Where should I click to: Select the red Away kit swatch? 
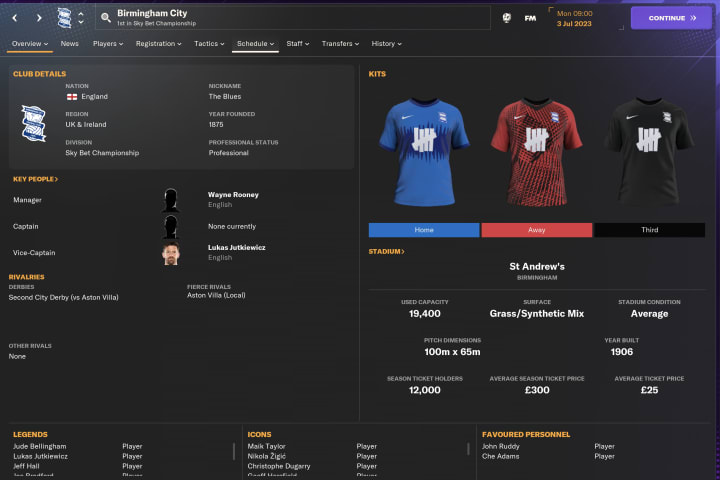[537, 230]
